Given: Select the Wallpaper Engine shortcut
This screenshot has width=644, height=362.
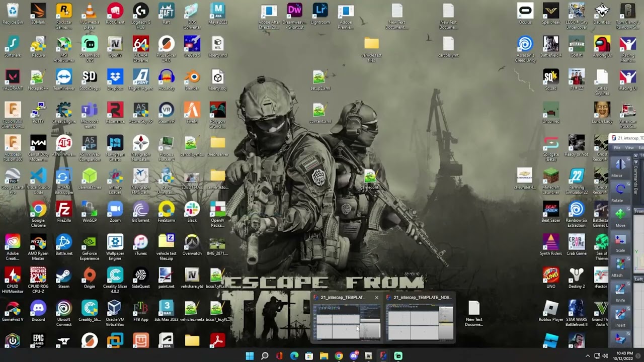Looking at the screenshot, I should tap(115, 247).
